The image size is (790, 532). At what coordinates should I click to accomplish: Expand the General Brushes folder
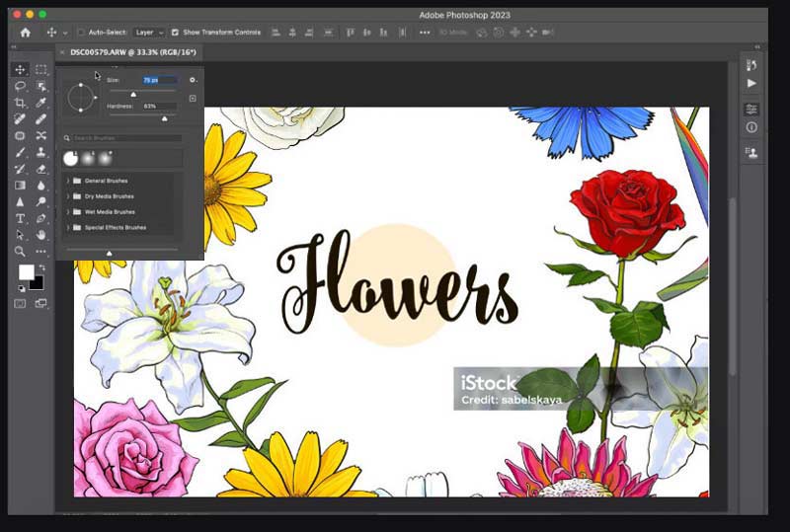[67, 181]
